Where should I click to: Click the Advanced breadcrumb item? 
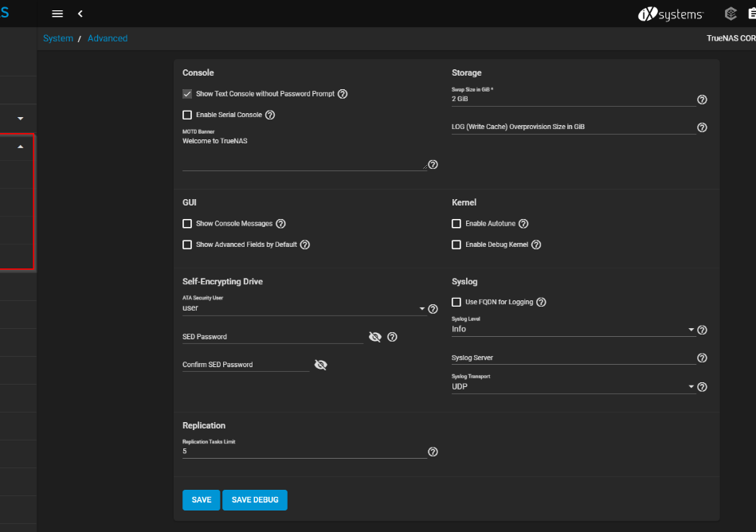click(108, 38)
